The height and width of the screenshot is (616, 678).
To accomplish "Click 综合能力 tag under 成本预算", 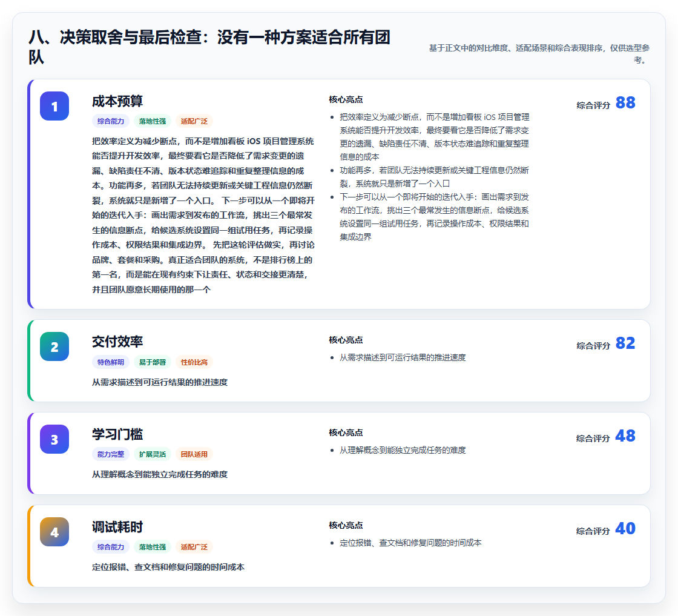I will coord(111,121).
